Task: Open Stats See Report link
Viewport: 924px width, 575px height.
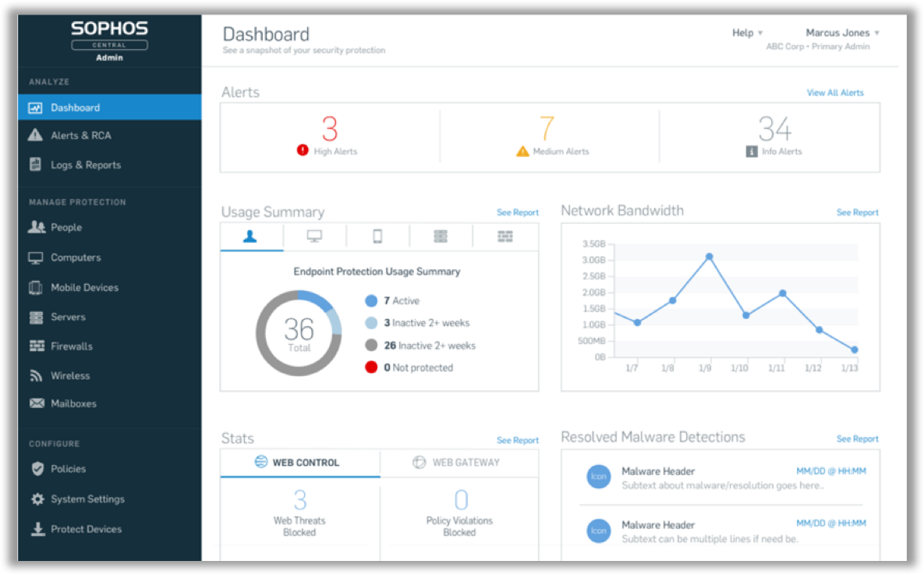Action: click(x=518, y=440)
